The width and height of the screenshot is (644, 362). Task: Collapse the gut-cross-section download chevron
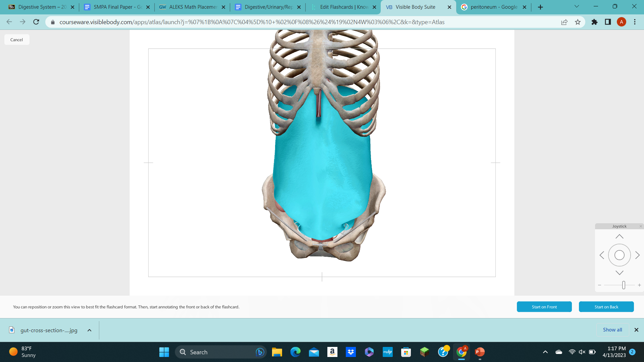[89, 330]
